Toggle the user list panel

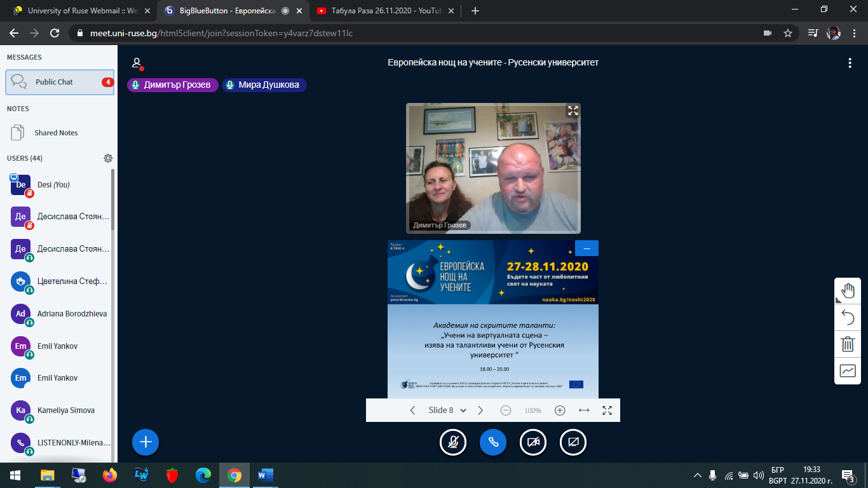(137, 63)
